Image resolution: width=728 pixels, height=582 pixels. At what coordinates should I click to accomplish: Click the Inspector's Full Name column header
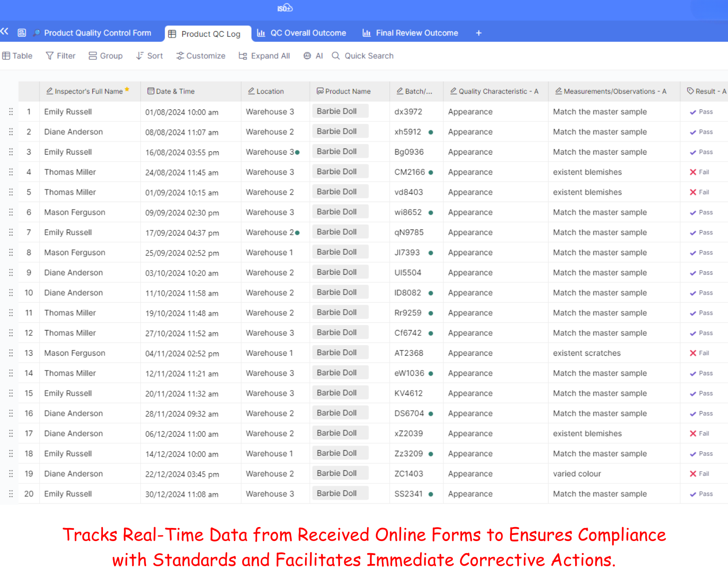(88, 91)
